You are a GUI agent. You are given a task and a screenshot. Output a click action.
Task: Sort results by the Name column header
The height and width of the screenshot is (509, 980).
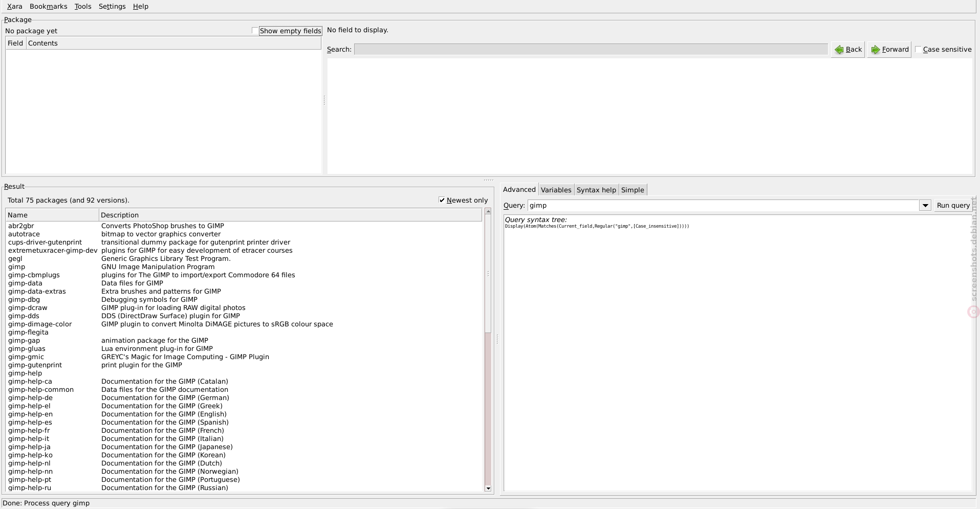click(52, 215)
